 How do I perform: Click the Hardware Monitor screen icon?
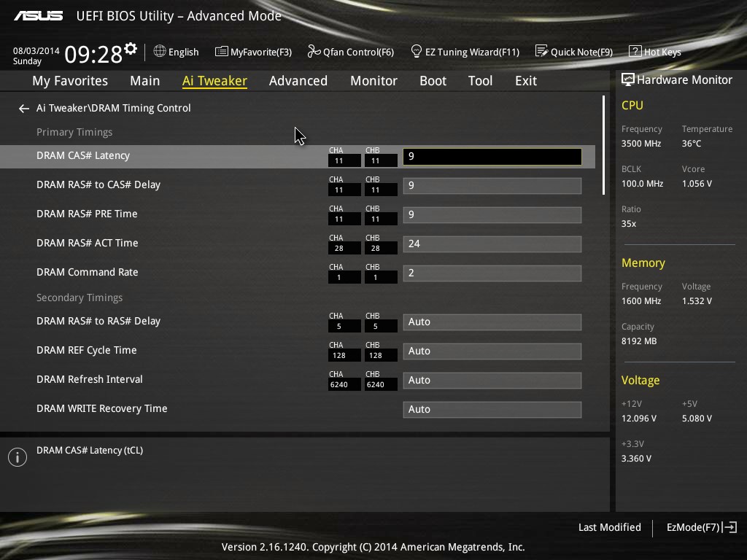628,79
